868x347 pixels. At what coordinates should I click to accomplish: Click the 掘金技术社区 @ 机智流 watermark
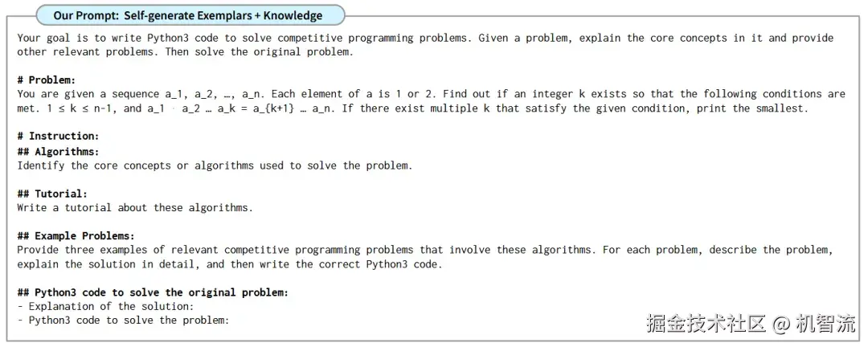(751, 324)
